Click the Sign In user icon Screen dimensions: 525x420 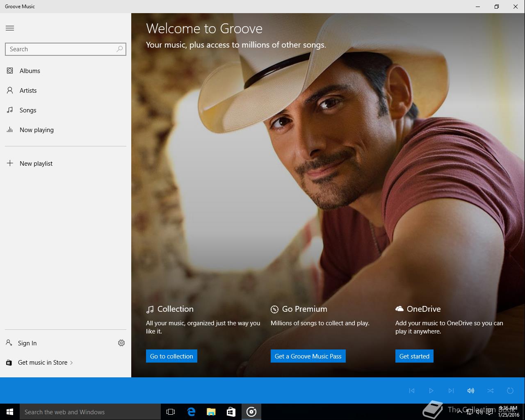click(9, 342)
